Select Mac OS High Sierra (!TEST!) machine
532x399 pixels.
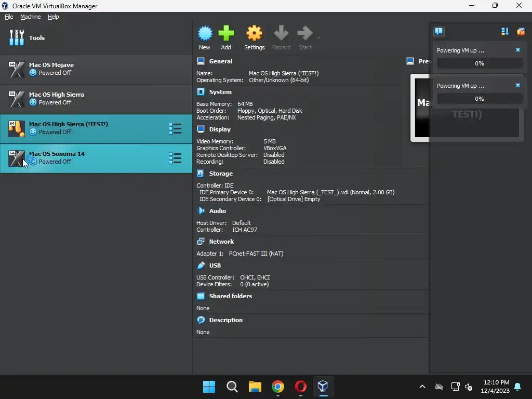tap(96, 128)
